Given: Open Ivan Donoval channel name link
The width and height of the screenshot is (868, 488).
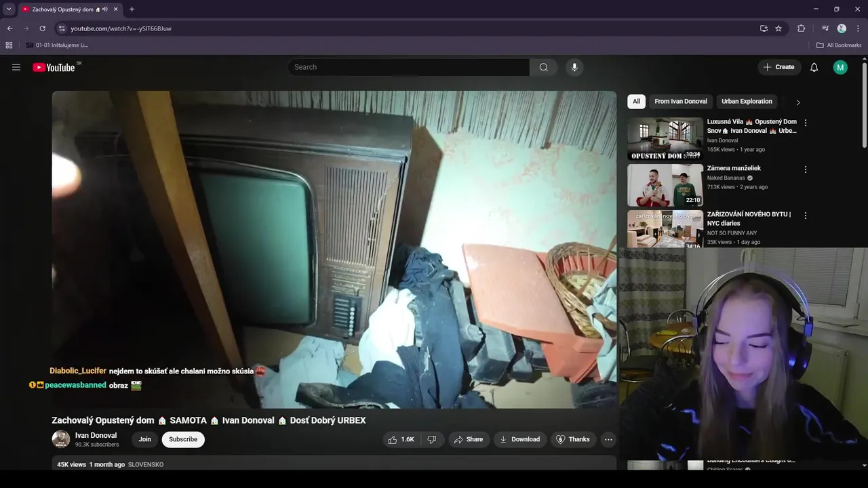Looking at the screenshot, I should click(96, 435).
